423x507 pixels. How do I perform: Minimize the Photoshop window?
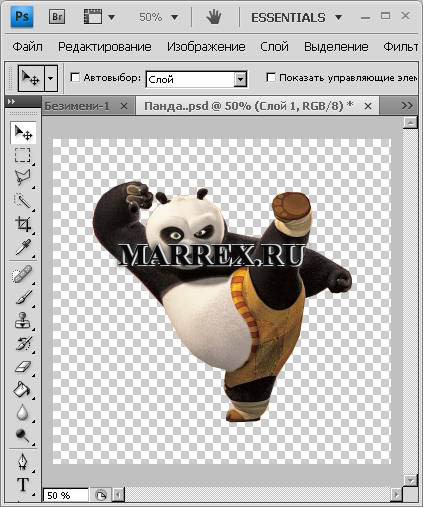click(365, 17)
